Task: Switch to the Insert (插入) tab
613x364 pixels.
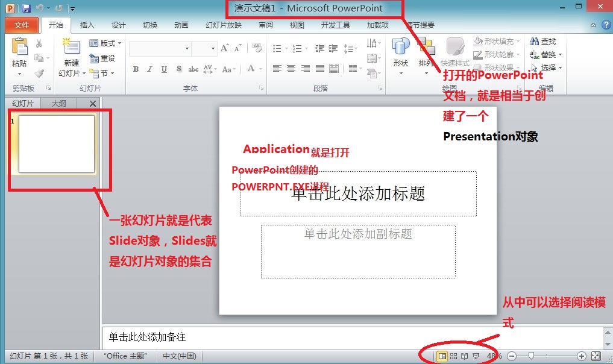Action: pyautogui.click(x=87, y=25)
